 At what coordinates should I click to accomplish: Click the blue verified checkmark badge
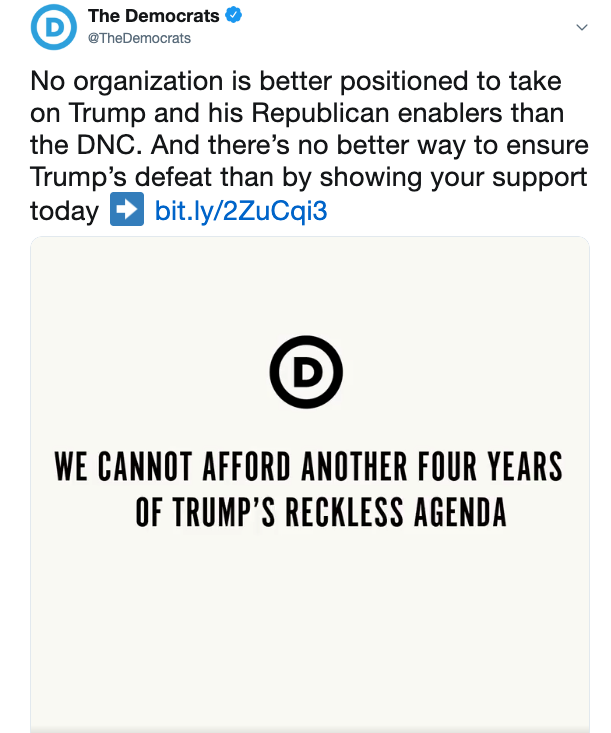pos(233,15)
